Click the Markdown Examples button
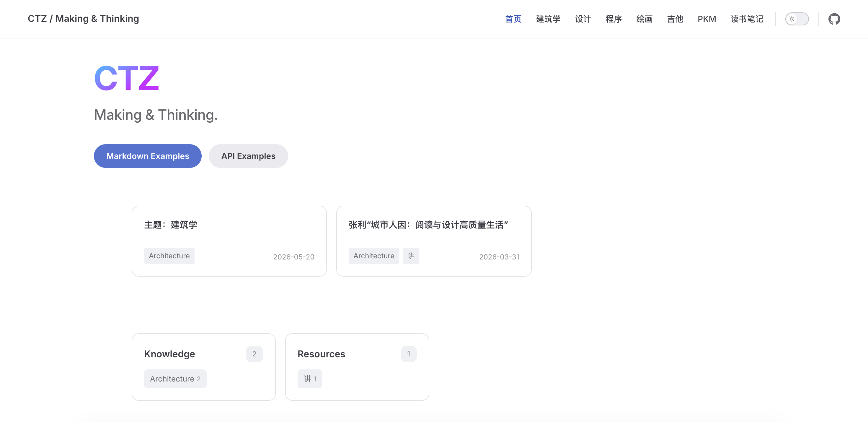 click(x=148, y=156)
